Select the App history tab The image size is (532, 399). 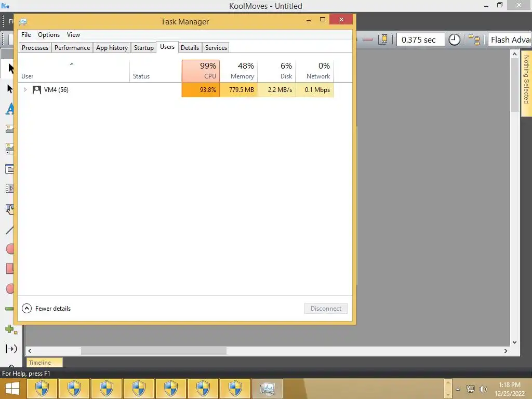pos(112,47)
